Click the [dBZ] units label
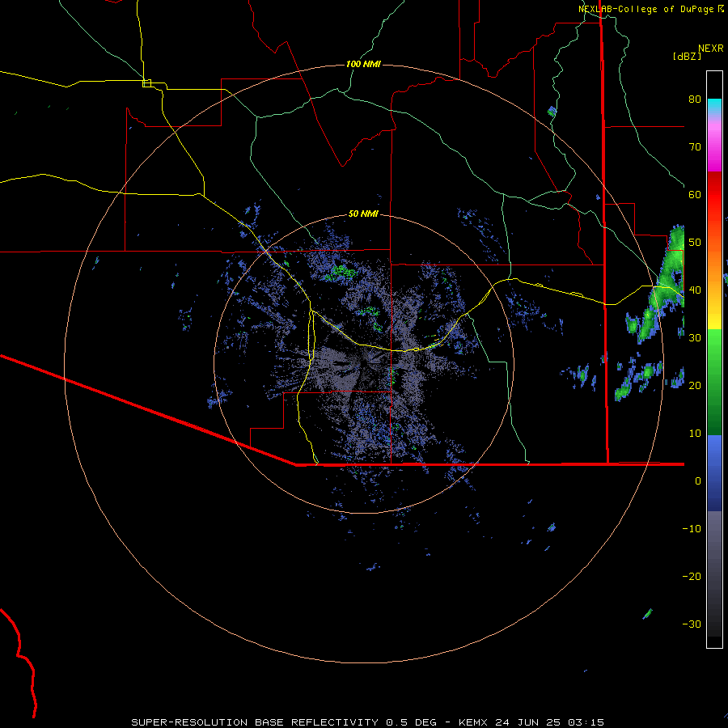Screen dimensions: 728x728 [687, 56]
